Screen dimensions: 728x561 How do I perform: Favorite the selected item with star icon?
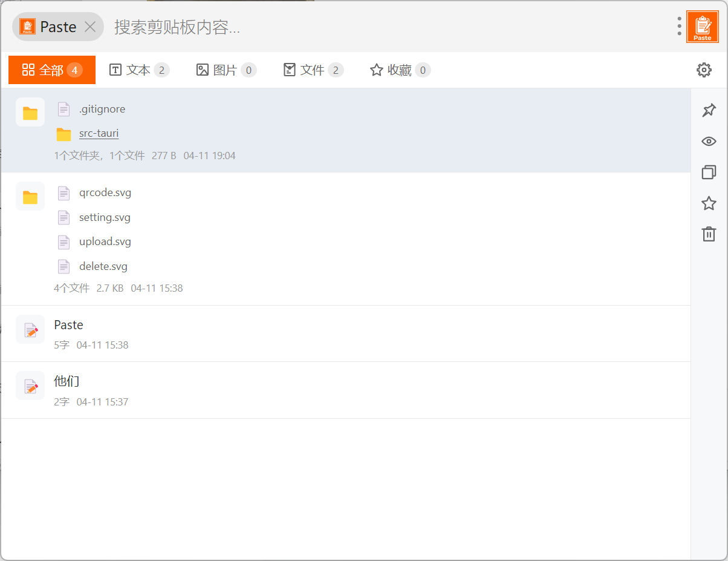[x=709, y=203]
